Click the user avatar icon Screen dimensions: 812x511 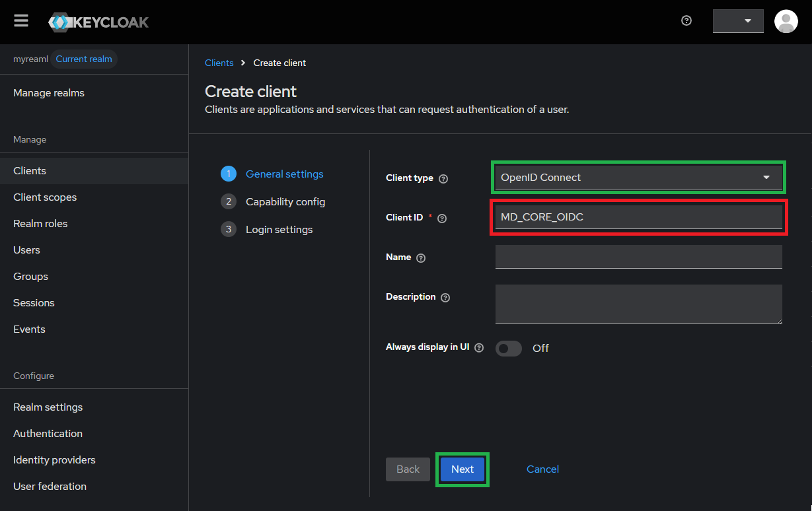(786, 21)
